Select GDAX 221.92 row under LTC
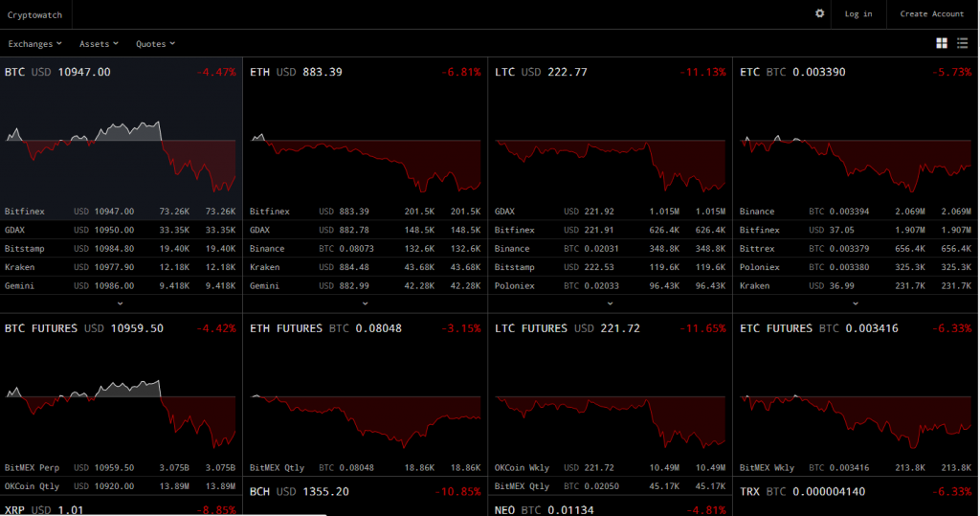The image size is (980, 516). click(611, 212)
